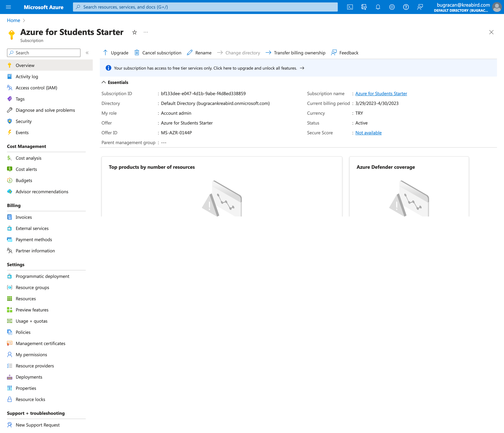Click the Upgrade toolbar button

tap(115, 53)
